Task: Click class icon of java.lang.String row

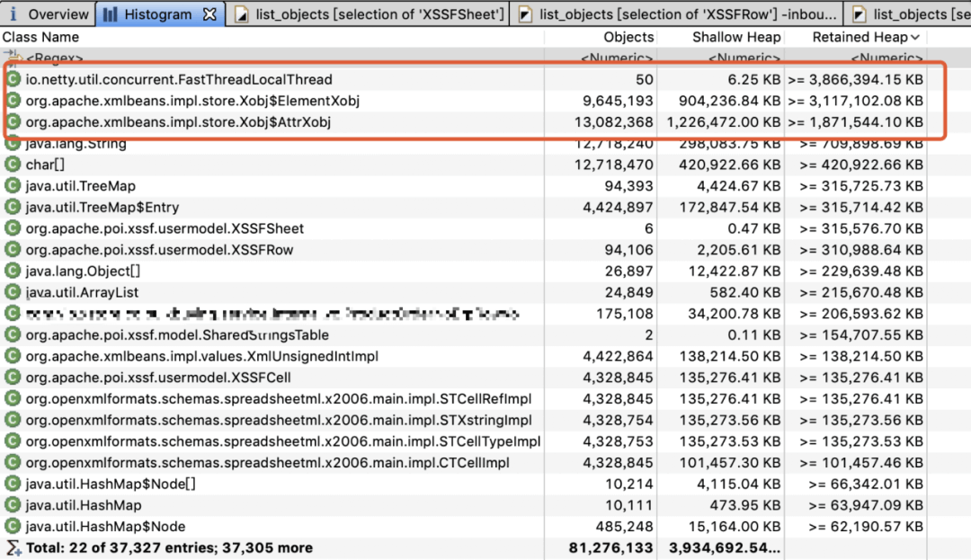Action: [13, 143]
